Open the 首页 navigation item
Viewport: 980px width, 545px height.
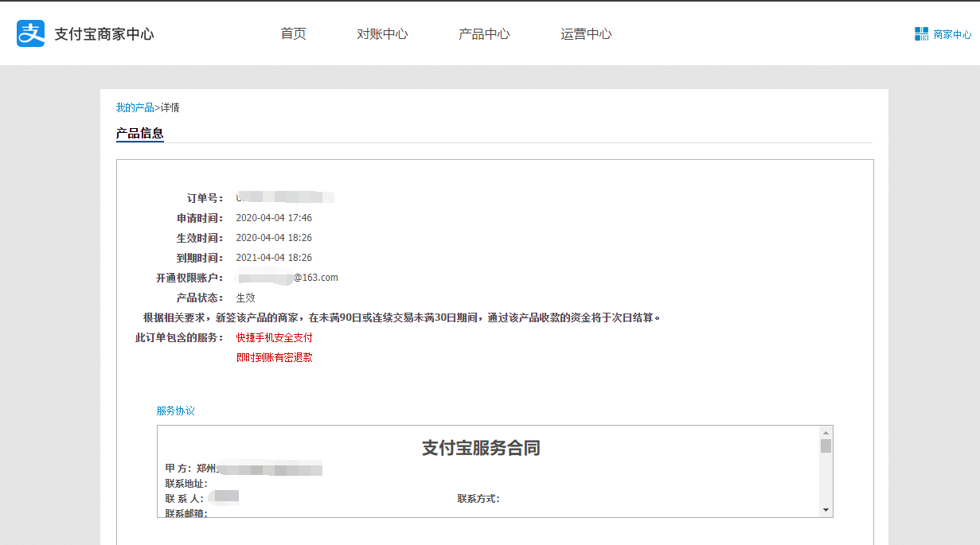pyautogui.click(x=293, y=34)
